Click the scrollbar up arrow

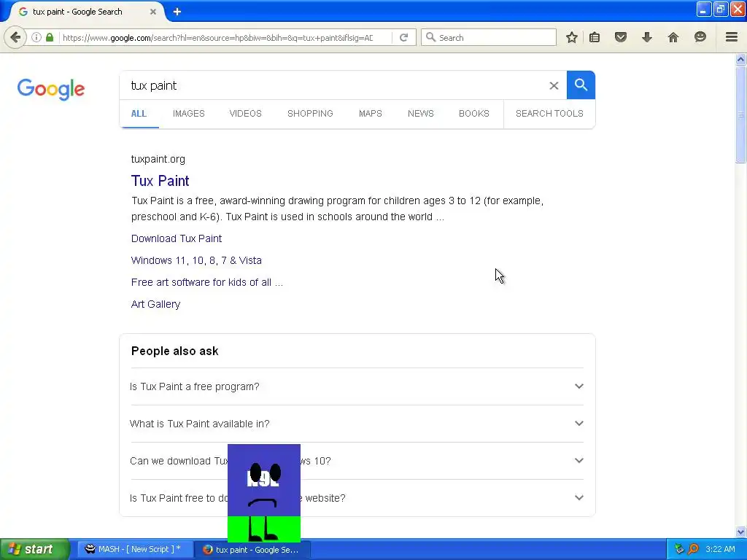(x=740, y=59)
